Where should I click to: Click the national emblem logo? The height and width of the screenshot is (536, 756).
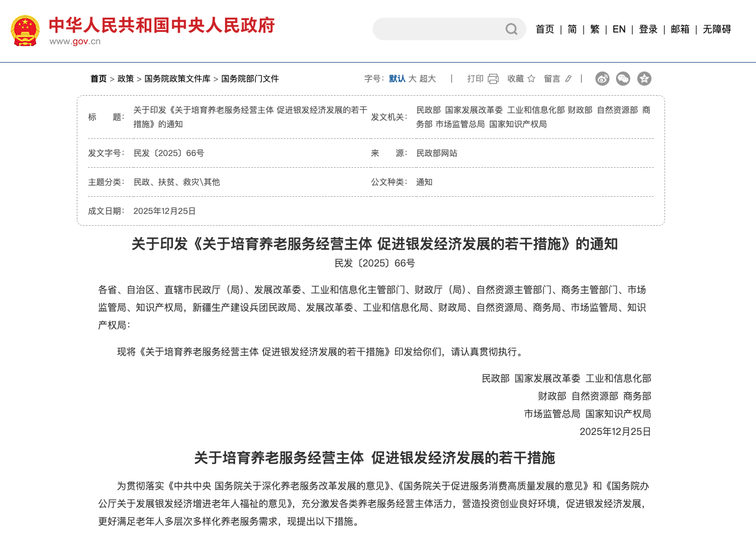click(25, 31)
